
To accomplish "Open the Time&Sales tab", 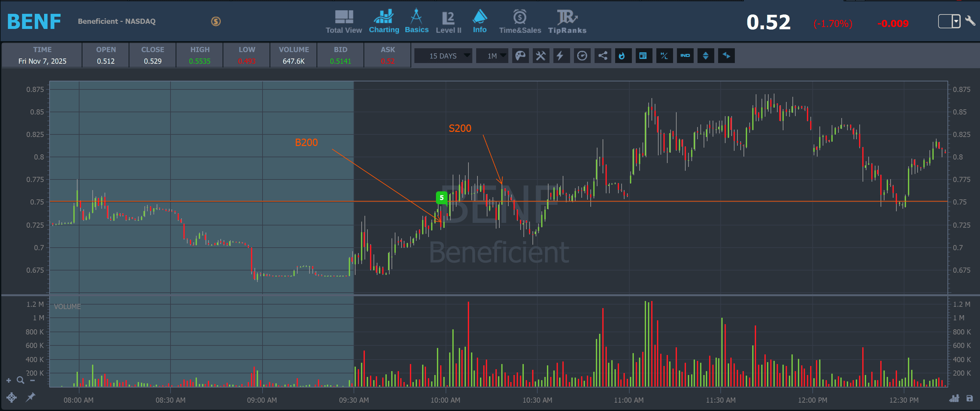I will point(520,22).
